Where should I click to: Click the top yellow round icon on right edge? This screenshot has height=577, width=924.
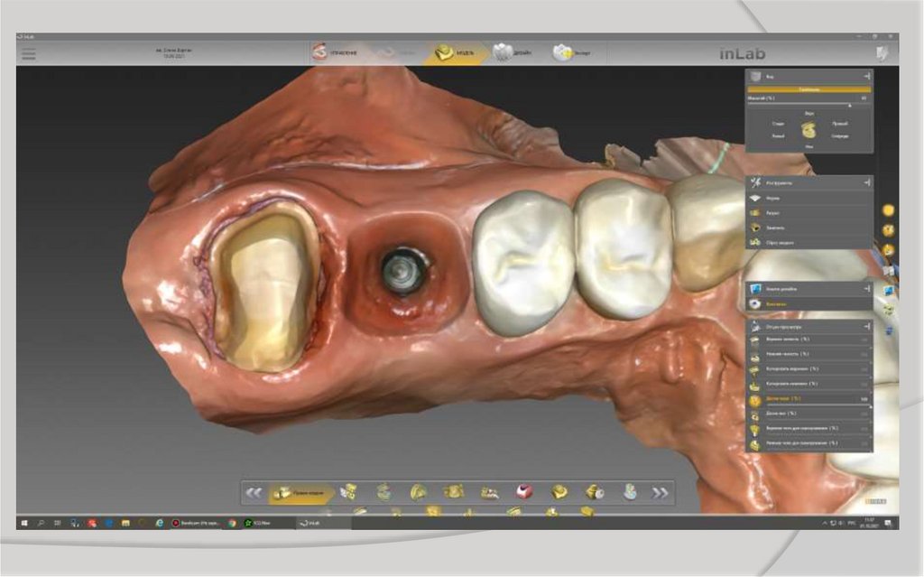point(888,210)
